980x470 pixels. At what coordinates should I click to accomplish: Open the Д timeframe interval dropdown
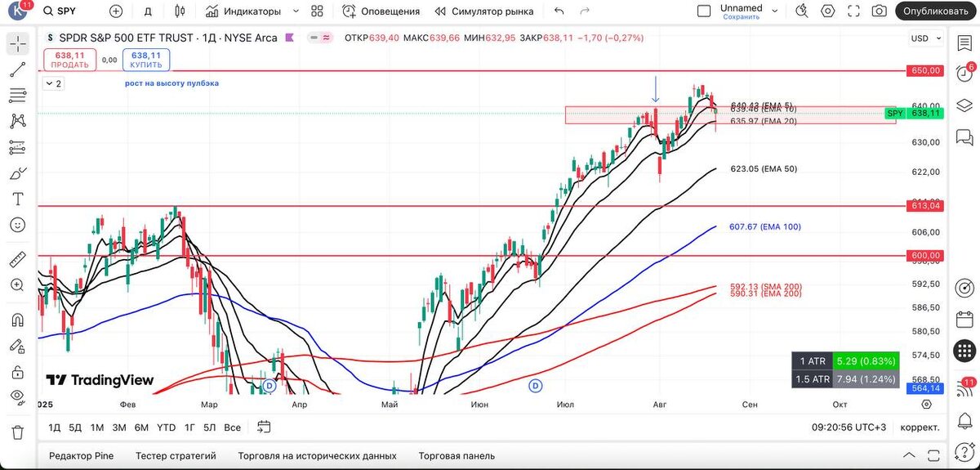[148, 11]
